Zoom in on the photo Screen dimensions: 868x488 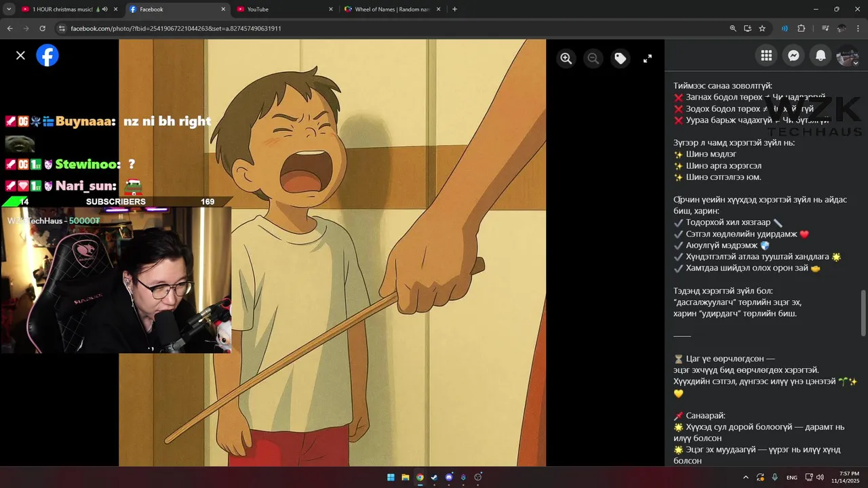[566, 58]
